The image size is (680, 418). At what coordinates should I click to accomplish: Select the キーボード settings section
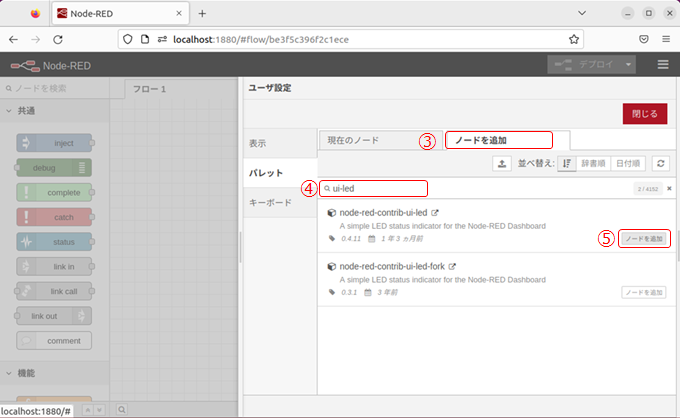270,202
